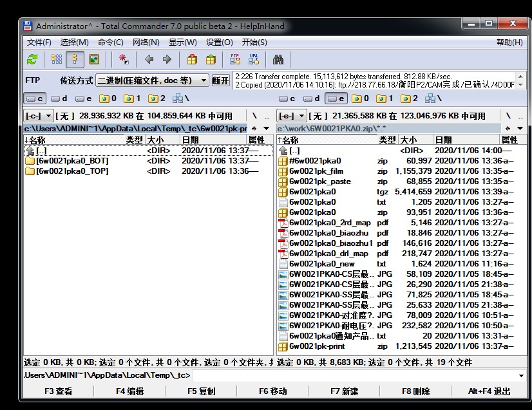This screenshot has height=410, width=532.
Task: Open the 网络(N) menu
Action: [146, 42]
